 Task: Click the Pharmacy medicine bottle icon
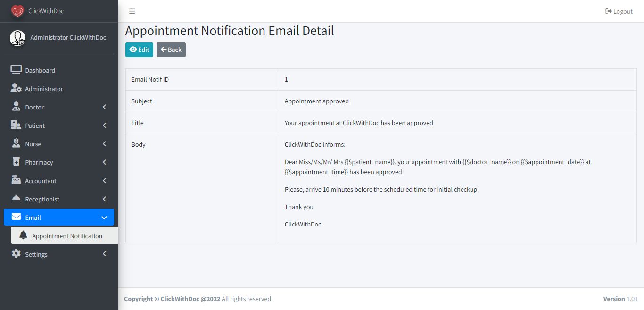click(x=16, y=162)
